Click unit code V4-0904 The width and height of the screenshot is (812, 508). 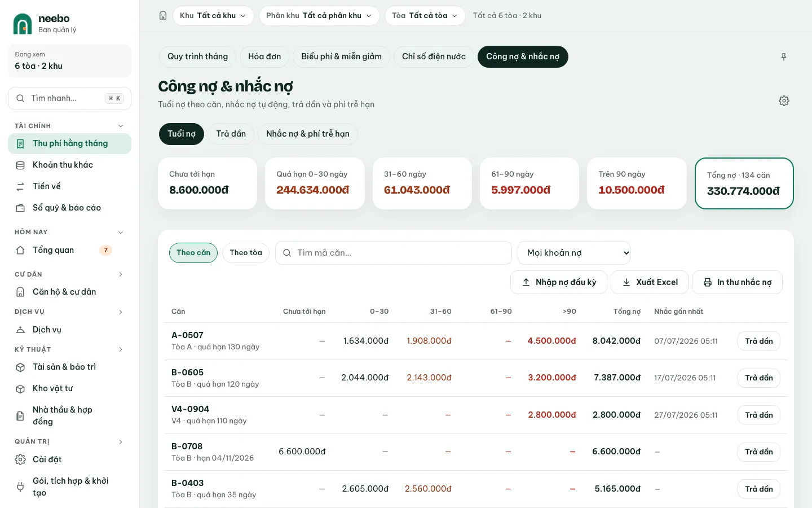[x=190, y=409]
